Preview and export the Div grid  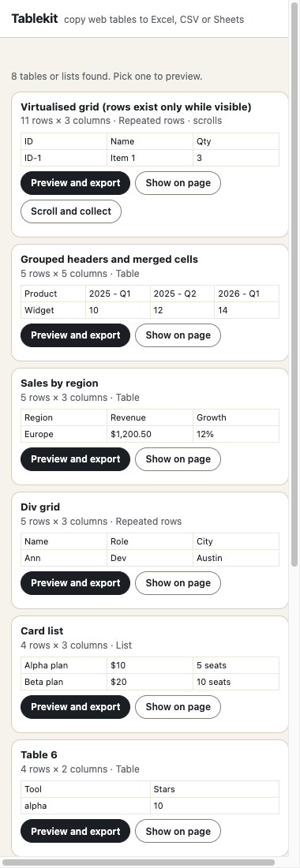[x=75, y=583]
